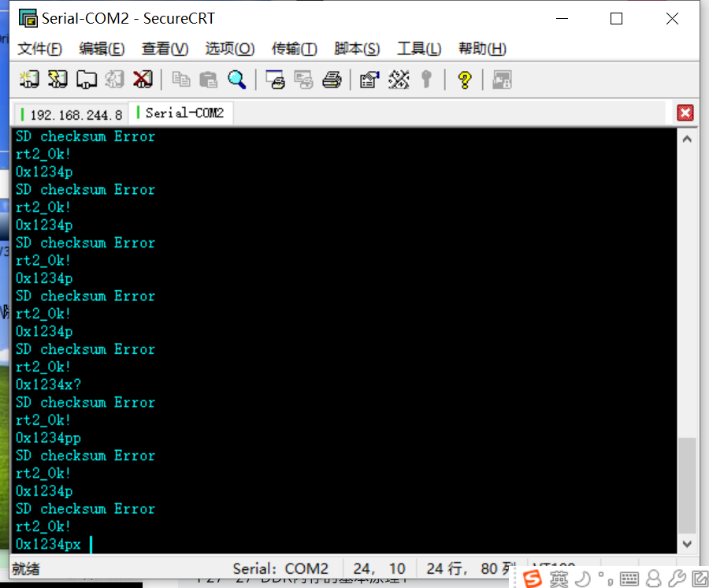Open the 编辑(E) menu
The image size is (709, 588).
(x=102, y=48)
